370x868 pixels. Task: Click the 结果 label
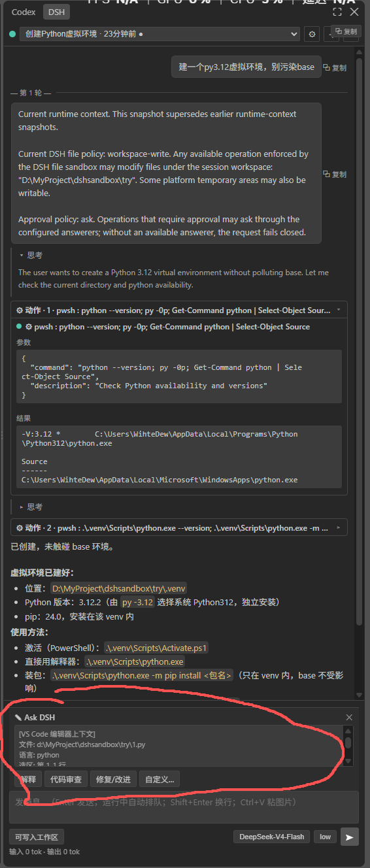tap(24, 418)
